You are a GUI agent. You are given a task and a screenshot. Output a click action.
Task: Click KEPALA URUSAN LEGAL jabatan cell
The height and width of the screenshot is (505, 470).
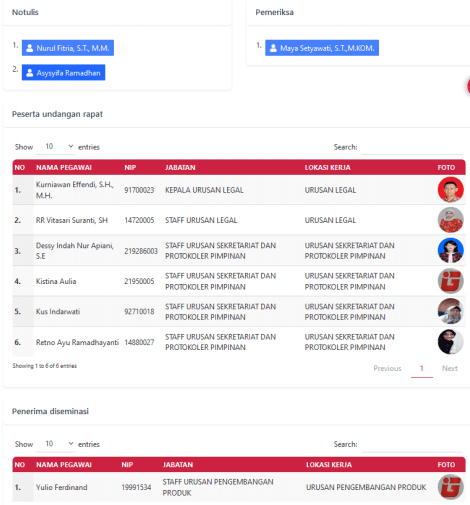click(204, 190)
